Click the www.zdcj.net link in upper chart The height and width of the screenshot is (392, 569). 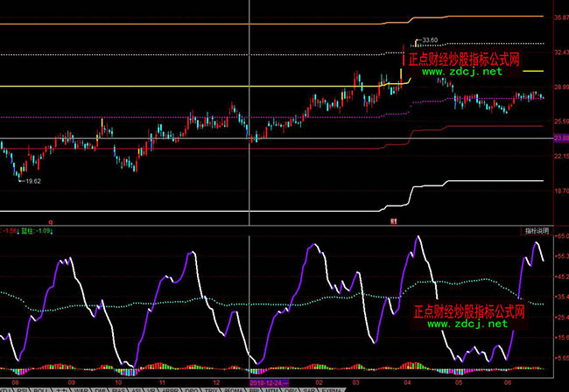click(464, 72)
